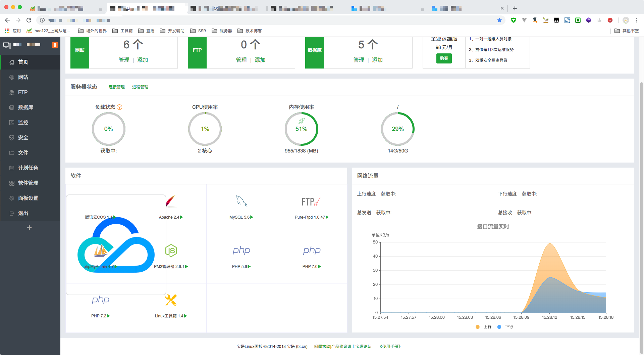Open the 进程管理 link

[140, 87]
